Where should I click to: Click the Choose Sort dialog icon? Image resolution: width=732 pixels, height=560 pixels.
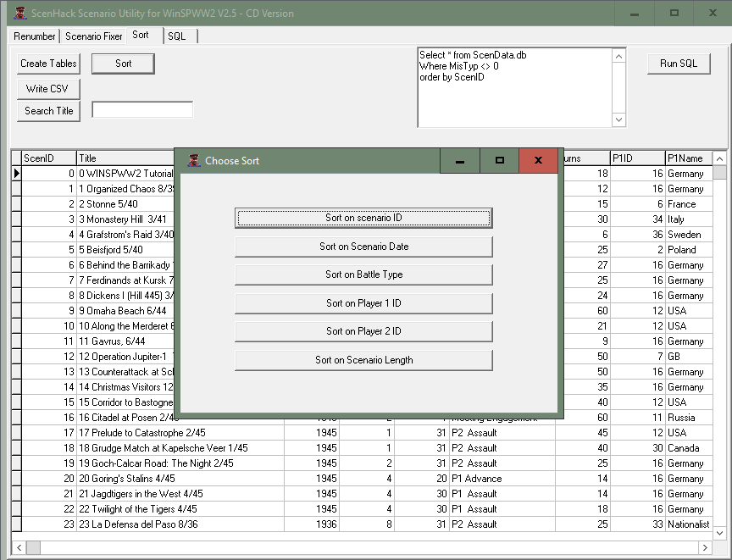[x=194, y=161]
